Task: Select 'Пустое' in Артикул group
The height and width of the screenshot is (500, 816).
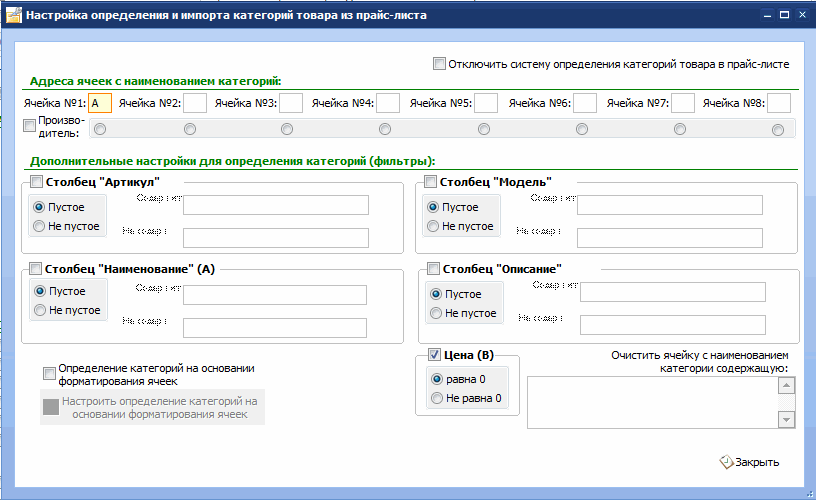Action: coord(59,207)
